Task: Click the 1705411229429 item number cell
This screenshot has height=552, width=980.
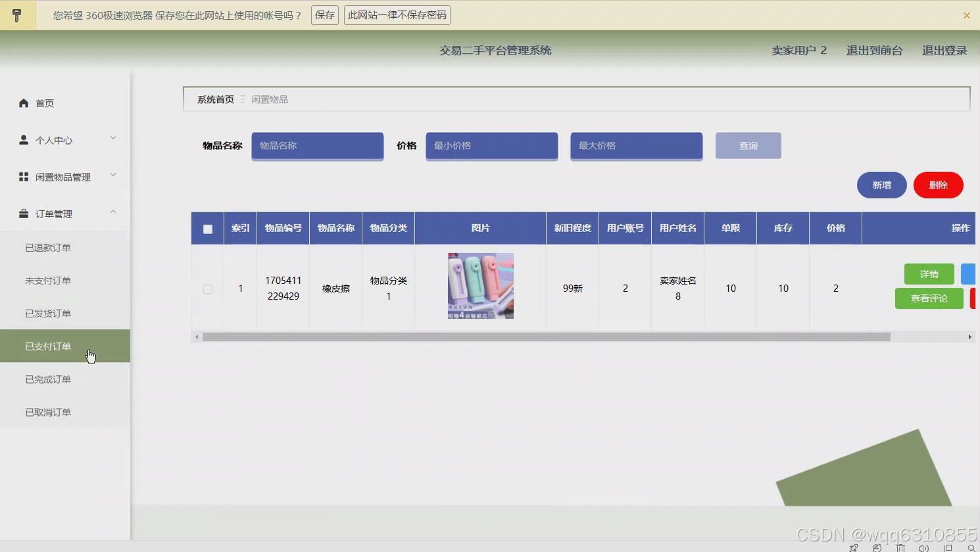Action: pyautogui.click(x=283, y=288)
